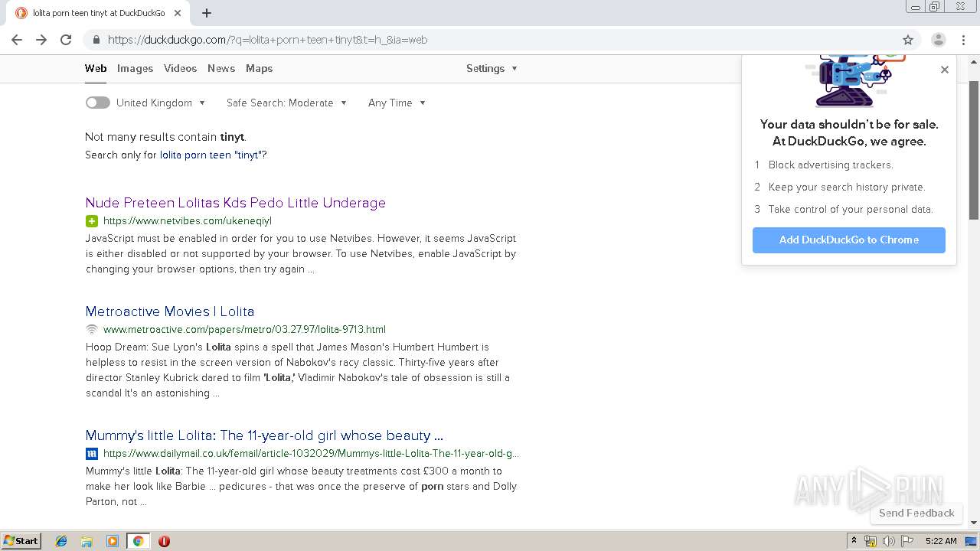Viewport: 980px width, 551px height.
Task: Open Internet Explorer from the taskbar
Action: (x=61, y=541)
